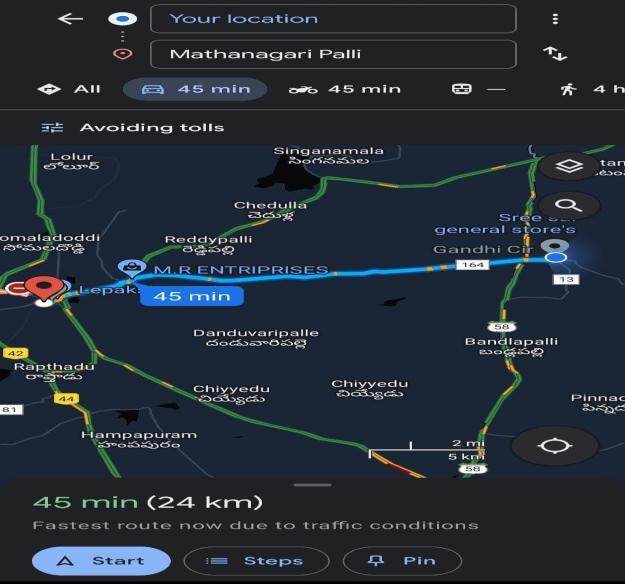Select the transit travel mode
This screenshot has height=584, width=625.
pos(479,89)
